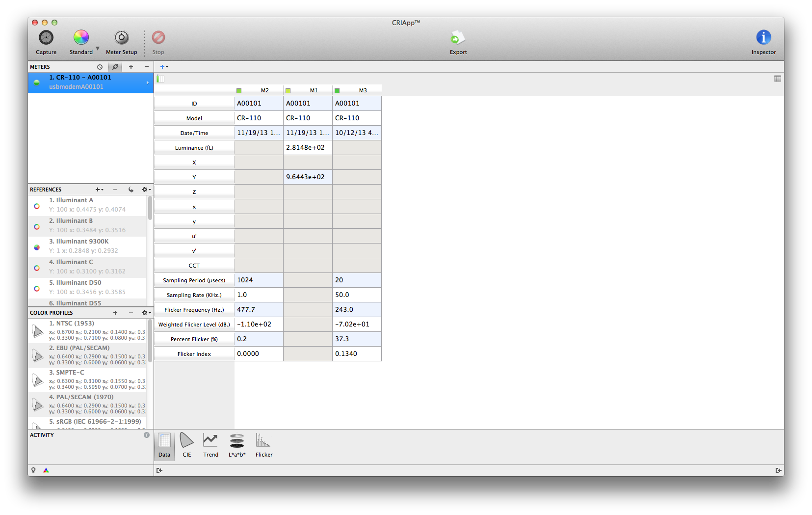Click the green column layout icon above the table

tap(160, 79)
